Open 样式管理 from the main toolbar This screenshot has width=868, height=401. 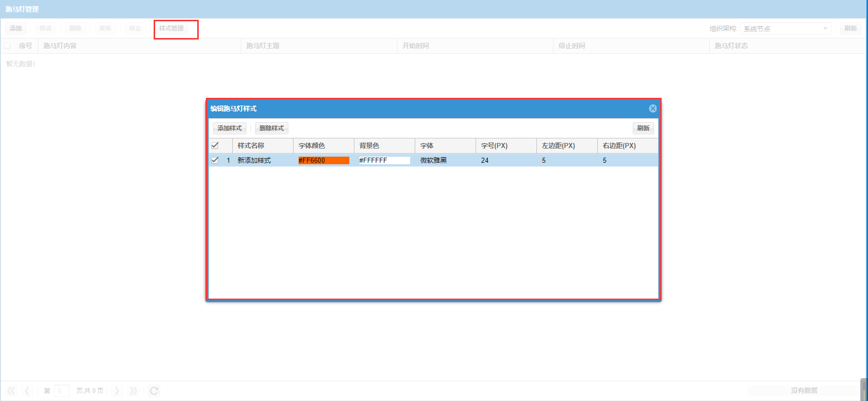click(171, 28)
